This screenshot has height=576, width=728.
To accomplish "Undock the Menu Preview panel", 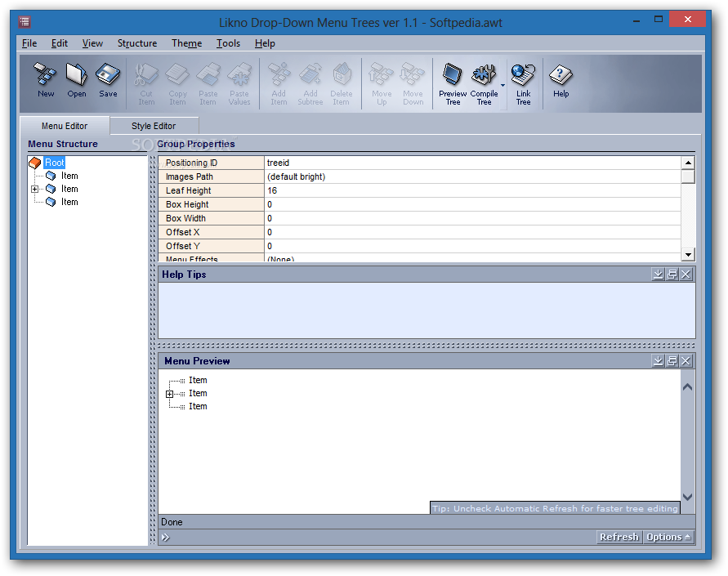I will coord(672,360).
